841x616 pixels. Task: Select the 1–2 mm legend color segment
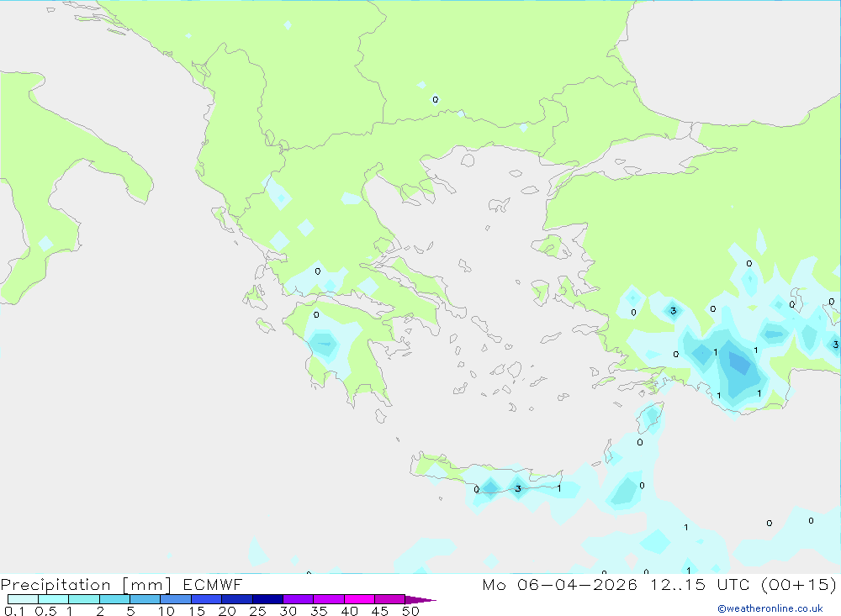(83, 599)
